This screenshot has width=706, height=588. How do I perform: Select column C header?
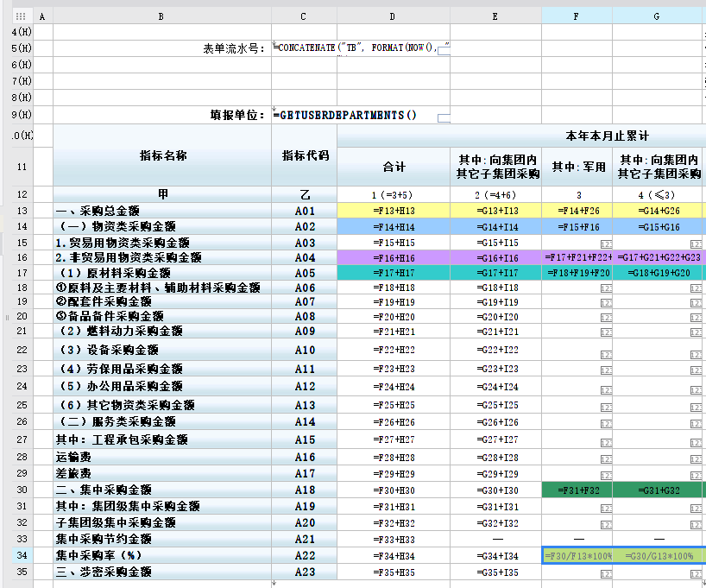coord(304,16)
